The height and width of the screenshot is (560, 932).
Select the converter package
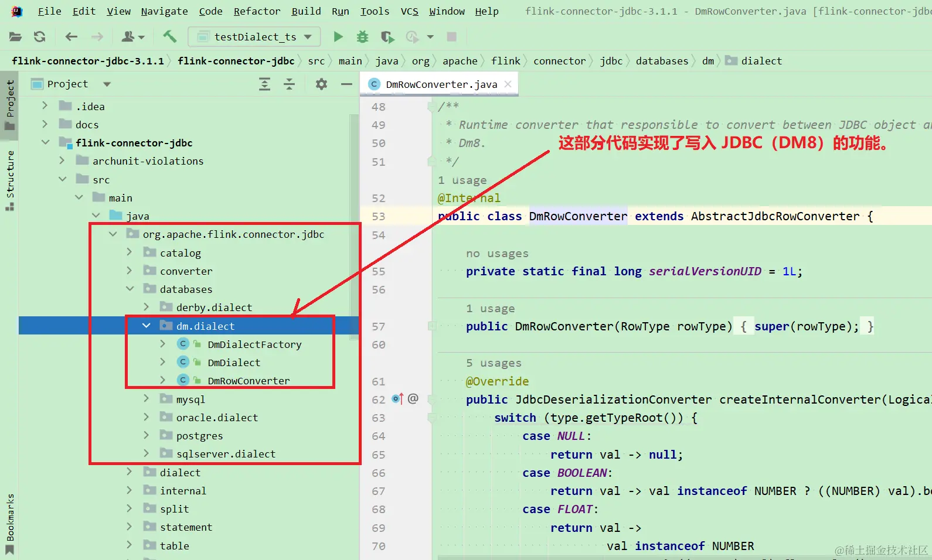click(x=186, y=271)
